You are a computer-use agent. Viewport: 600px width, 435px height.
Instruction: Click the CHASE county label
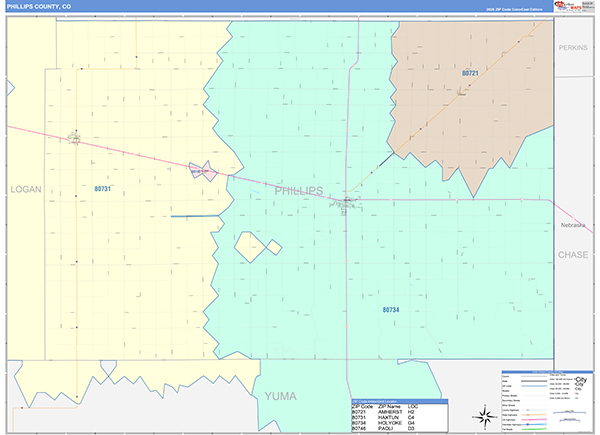pyautogui.click(x=573, y=254)
